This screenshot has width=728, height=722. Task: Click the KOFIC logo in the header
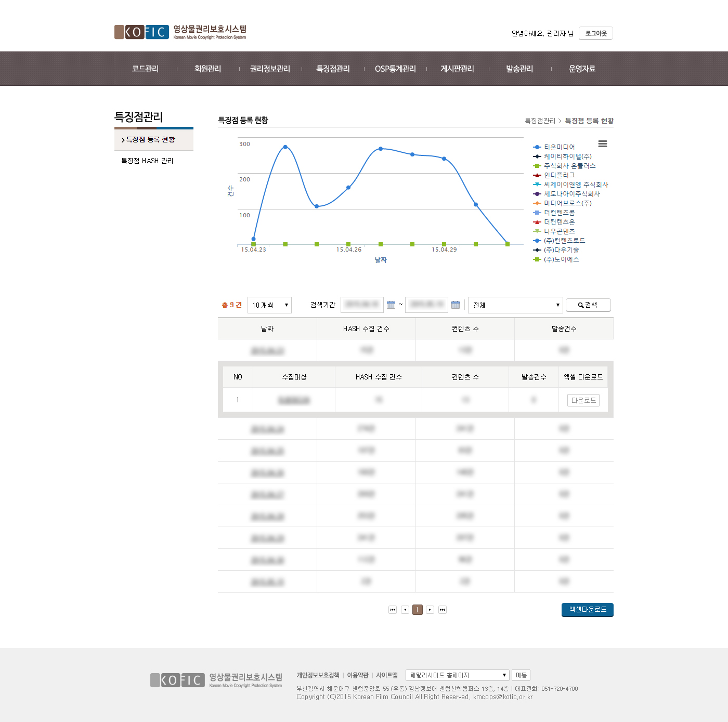click(141, 32)
